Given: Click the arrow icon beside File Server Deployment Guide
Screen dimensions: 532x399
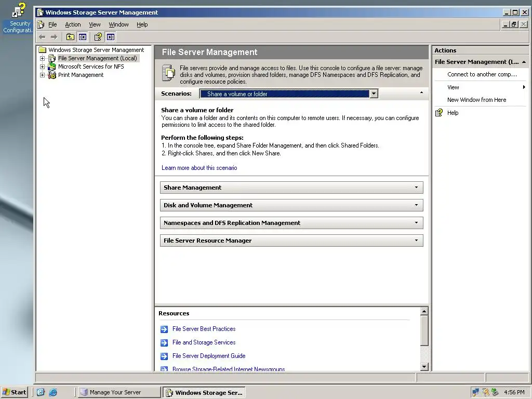Looking at the screenshot, I should click(x=164, y=356).
